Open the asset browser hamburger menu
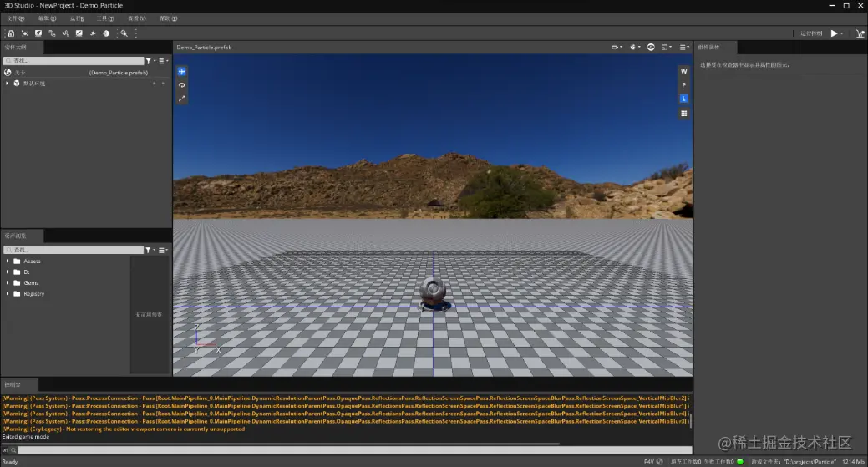 coord(163,250)
